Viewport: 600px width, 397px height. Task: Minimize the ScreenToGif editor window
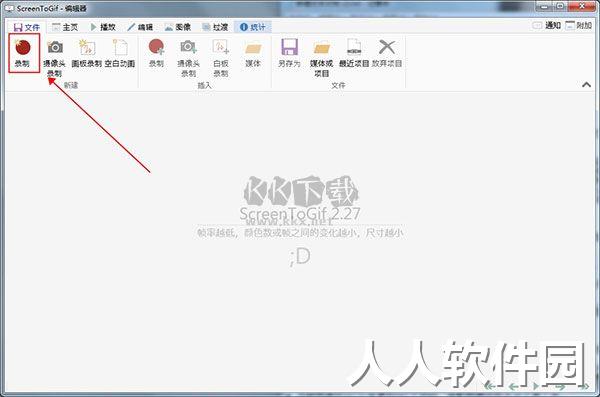pos(544,7)
